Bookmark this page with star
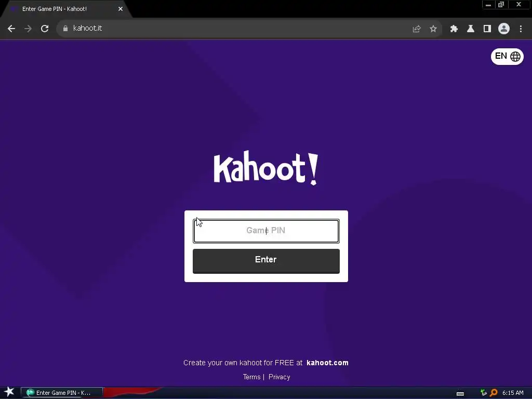 click(x=433, y=29)
